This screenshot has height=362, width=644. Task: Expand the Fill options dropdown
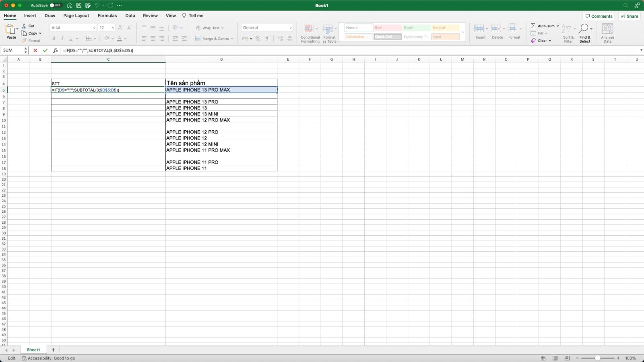[x=546, y=33]
